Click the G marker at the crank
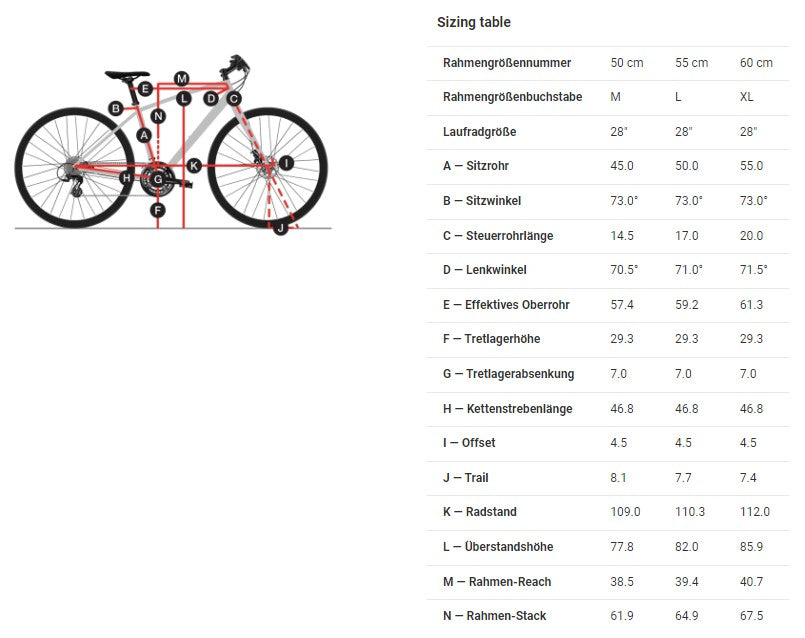The width and height of the screenshot is (805, 638). [x=157, y=179]
